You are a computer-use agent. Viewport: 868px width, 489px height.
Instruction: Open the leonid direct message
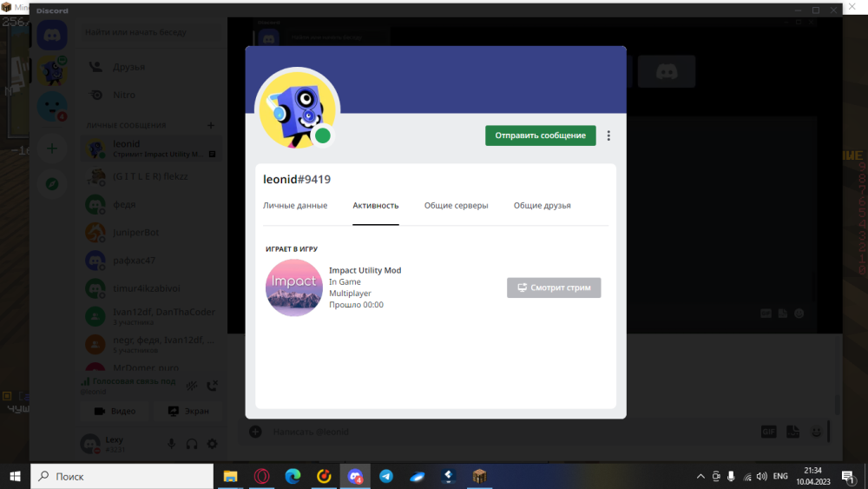click(x=150, y=149)
